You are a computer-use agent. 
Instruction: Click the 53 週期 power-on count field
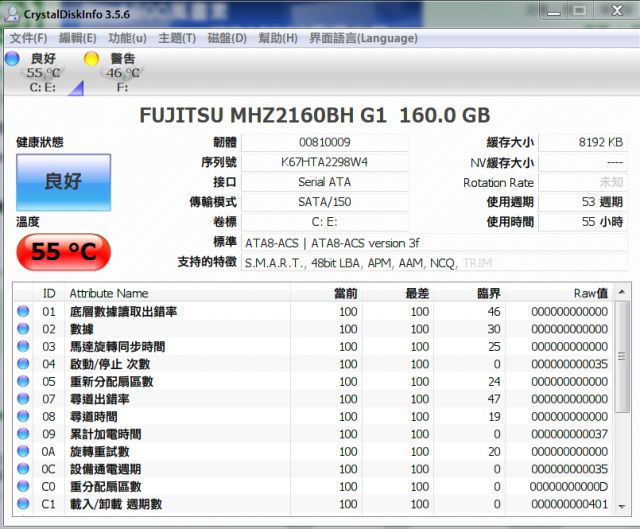tap(583, 202)
